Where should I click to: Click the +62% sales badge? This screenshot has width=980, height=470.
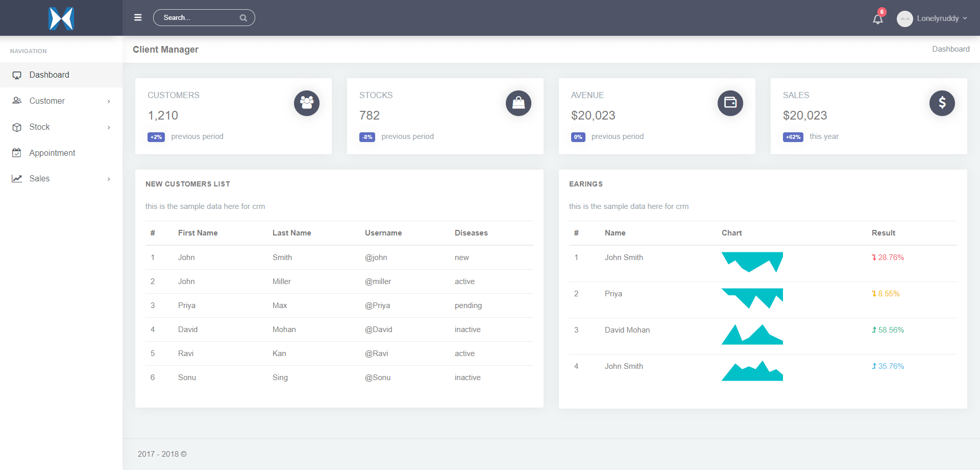[x=793, y=137]
